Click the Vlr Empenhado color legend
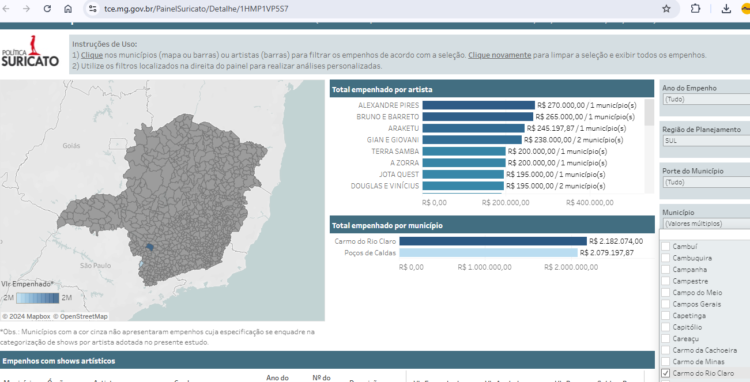The image size is (750, 382). click(x=37, y=298)
